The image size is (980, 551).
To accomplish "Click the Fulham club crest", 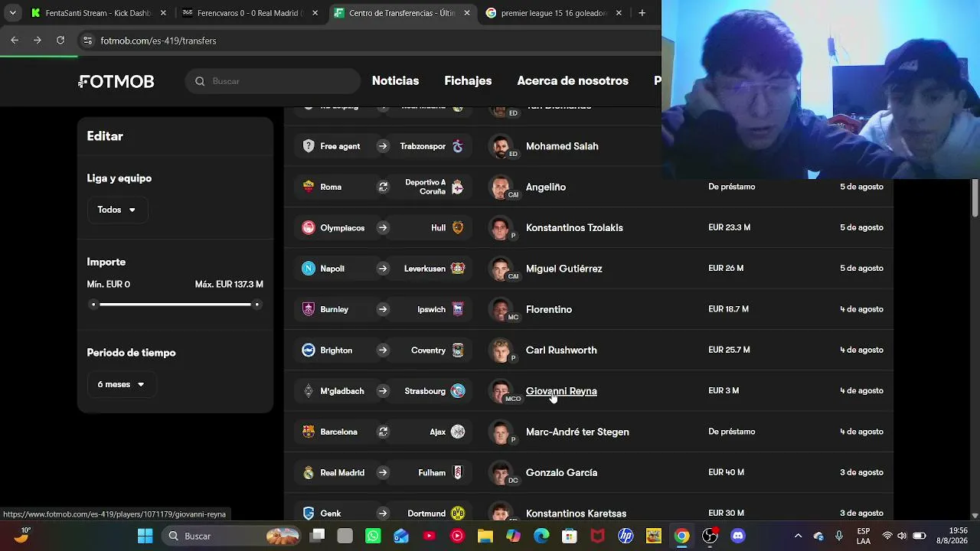I will (458, 472).
